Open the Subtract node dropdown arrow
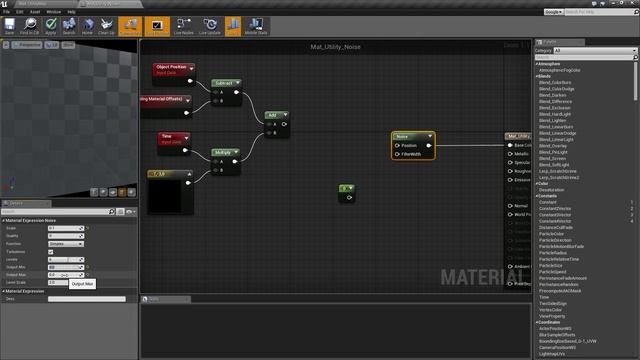 pyautogui.click(x=237, y=83)
